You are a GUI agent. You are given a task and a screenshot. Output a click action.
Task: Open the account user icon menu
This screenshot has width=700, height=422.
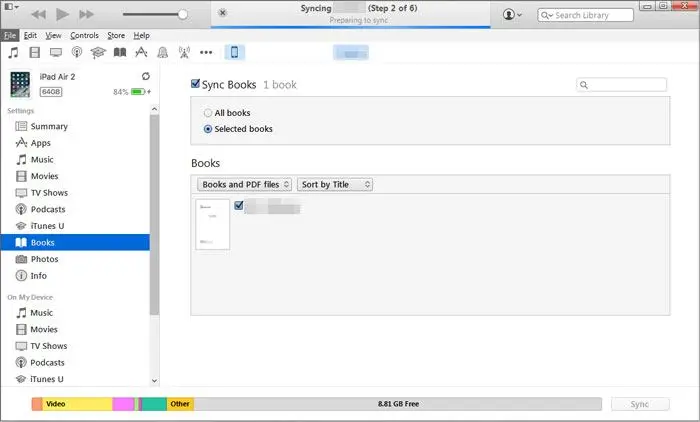pos(512,15)
